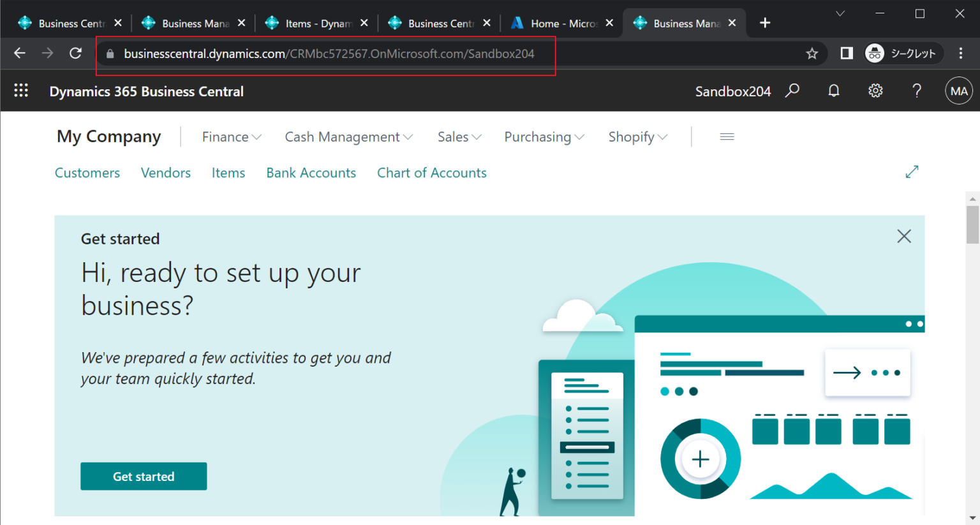980x525 pixels.
Task: Dismiss the Get started banner with X
Action: [903, 236]
